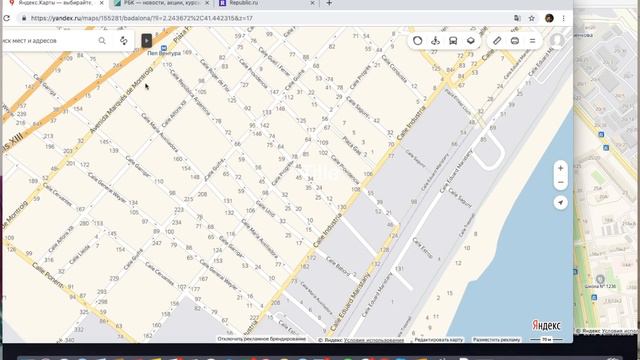Open the hamburger menu on the map toolbar
Screen dimensions: 640x360
(532, 40)
